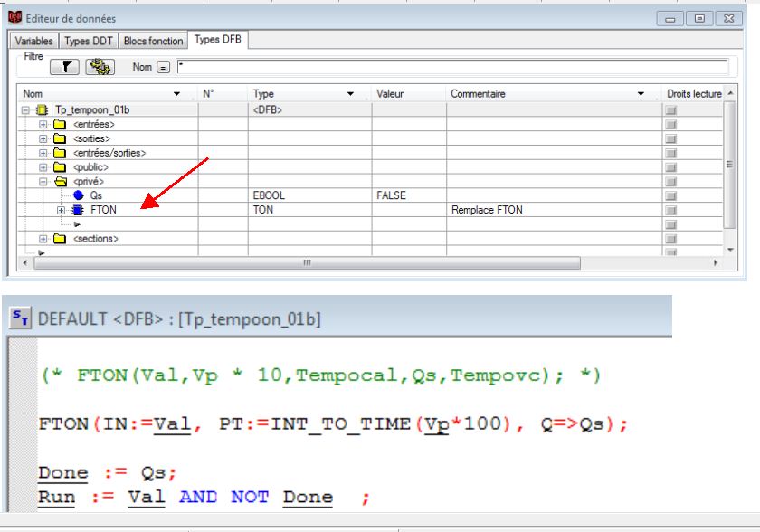The width and height of the screenshot is (760, 532).
Task: Click the Commentaire column header
Action: [x=478, y=94]
